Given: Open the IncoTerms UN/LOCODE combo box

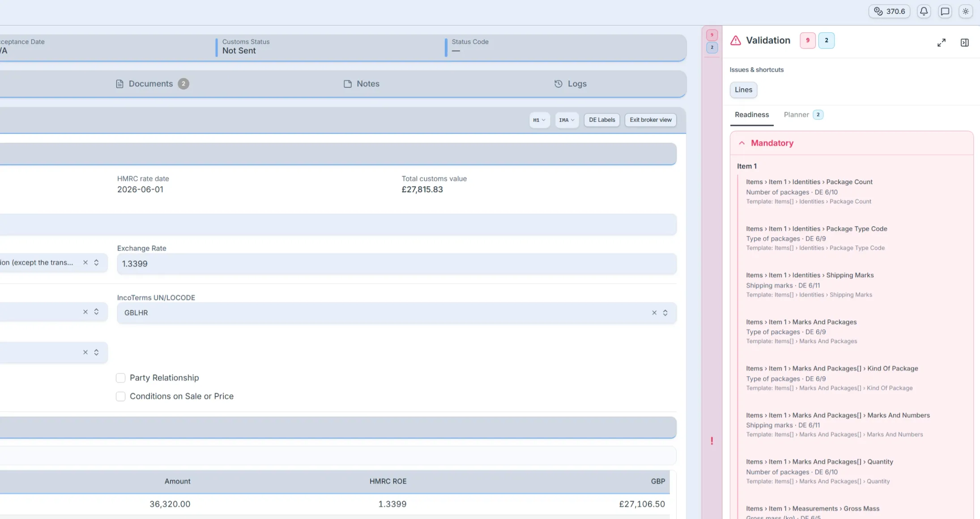Looking at the screenshot, I should pos(396,313).
